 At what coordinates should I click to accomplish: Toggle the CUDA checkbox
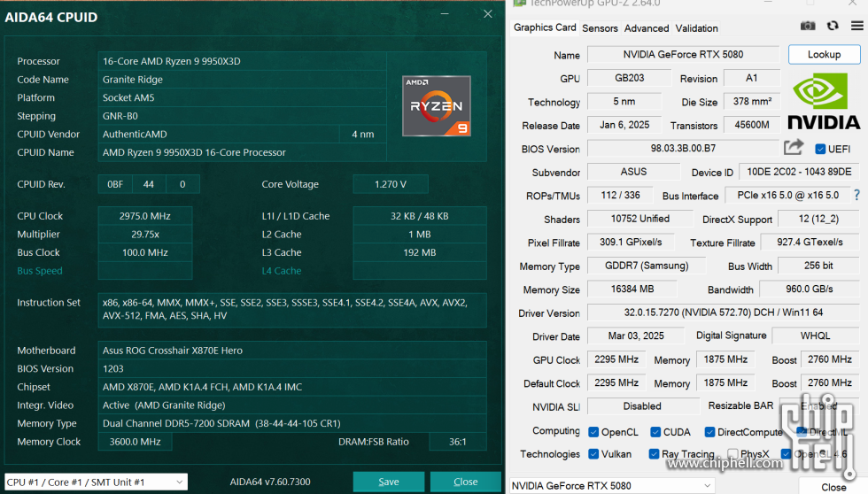tap(655, 431)
